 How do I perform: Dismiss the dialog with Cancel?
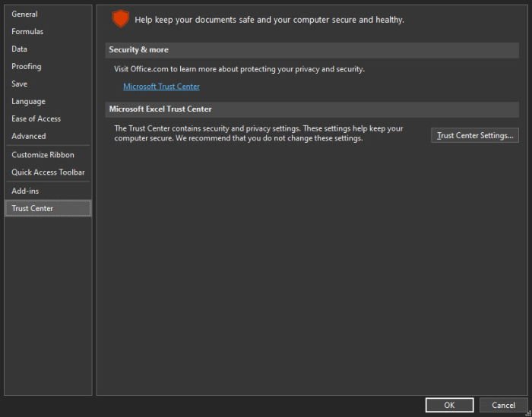tap(503, 405)
